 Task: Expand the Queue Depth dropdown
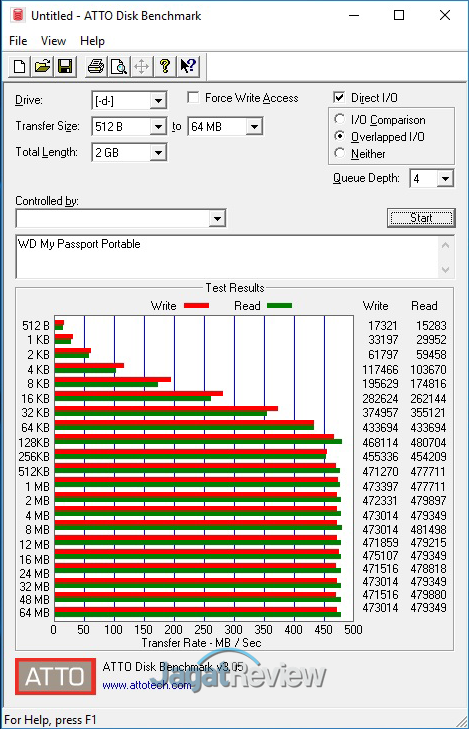pos(445,179)
